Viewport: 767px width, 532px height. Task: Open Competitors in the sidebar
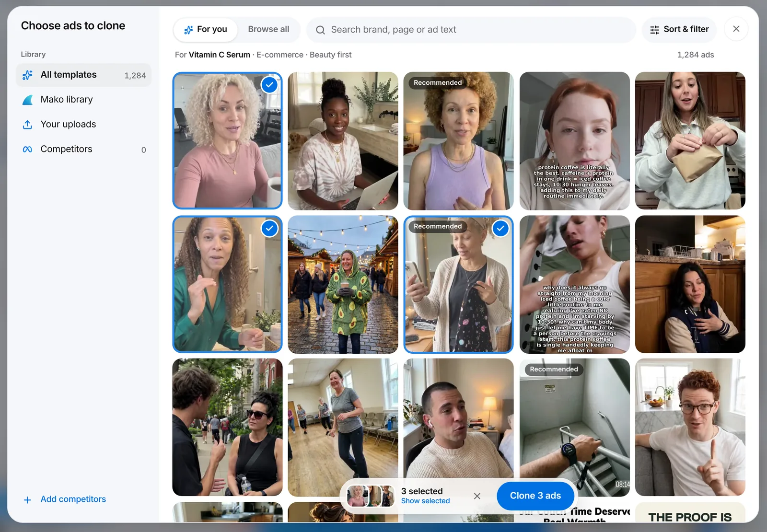tap(84, 150)
